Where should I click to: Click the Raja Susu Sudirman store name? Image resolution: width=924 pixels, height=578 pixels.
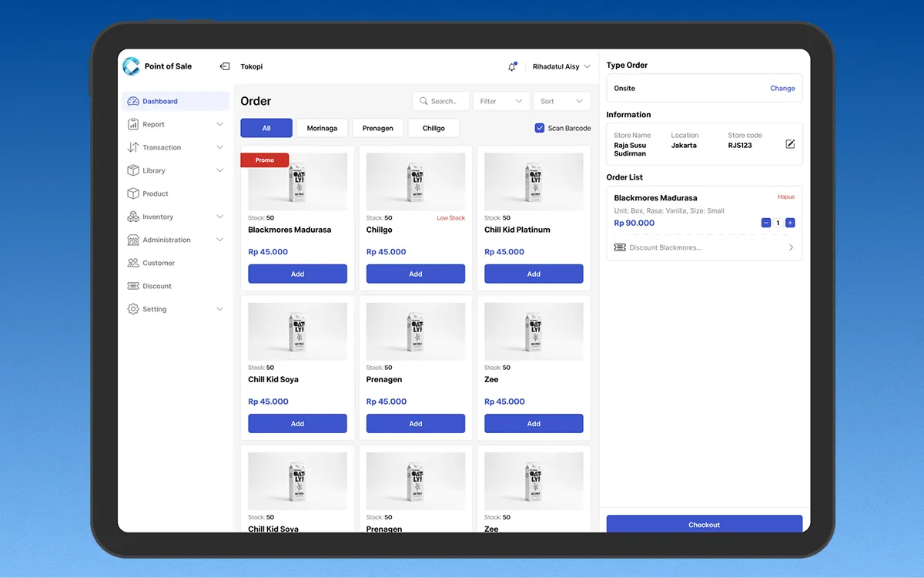tap(630, 150)
